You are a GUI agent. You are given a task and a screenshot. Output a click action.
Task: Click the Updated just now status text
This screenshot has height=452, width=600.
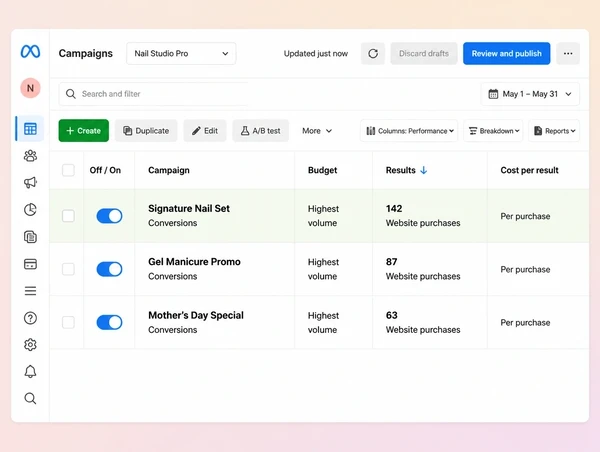(x=316, y=54)
